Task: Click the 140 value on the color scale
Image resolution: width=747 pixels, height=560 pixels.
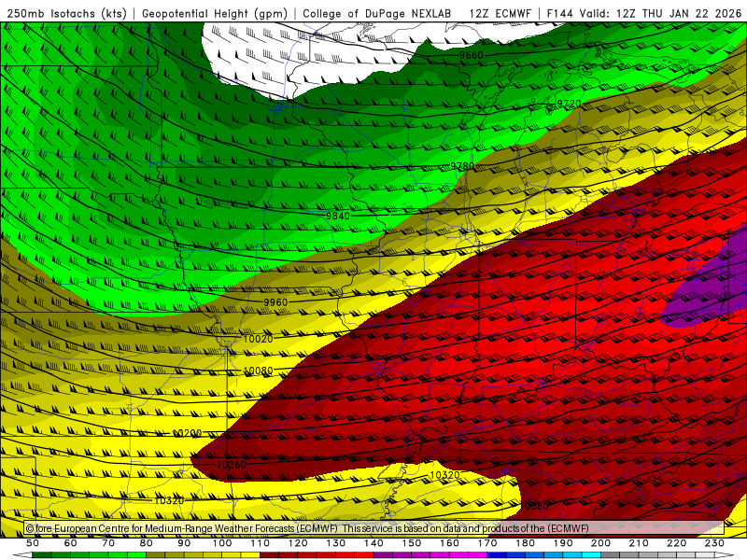Action: [x=373, y=543]
